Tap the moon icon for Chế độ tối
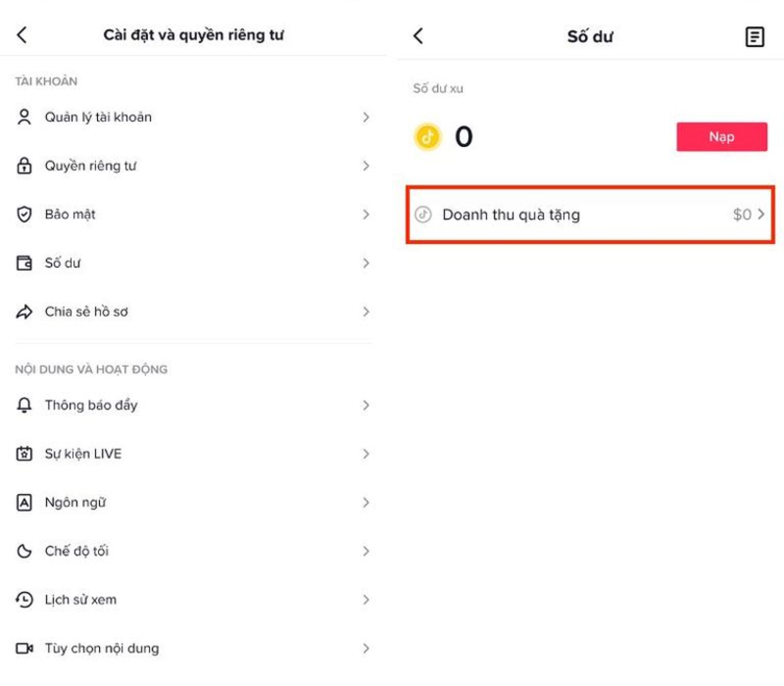The height and width of the screenshot is (686, 784). [x=25, y=552]
